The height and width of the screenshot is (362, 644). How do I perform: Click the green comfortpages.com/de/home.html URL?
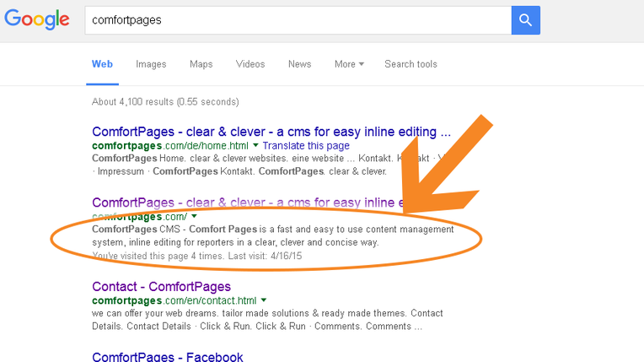coord(171,146)
